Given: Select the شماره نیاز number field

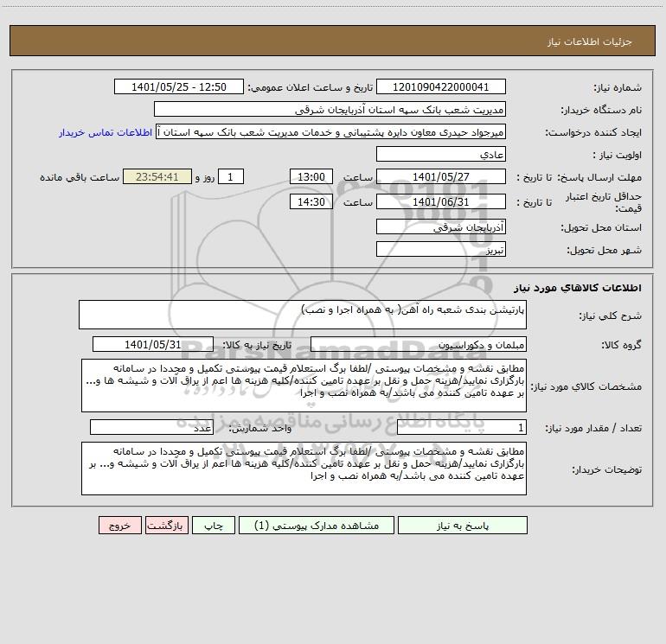Looking at the screenshot, I should pos(441,87).
